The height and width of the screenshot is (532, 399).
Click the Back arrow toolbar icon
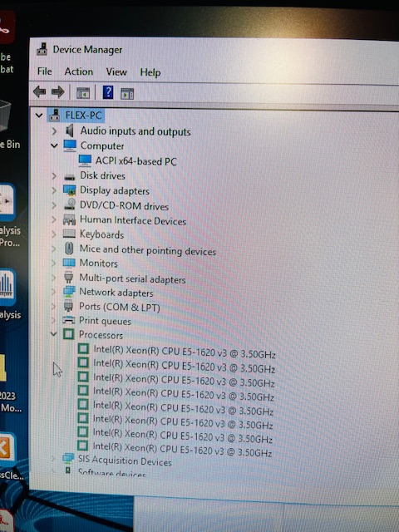pyautogui.click(x=40, y=91)
